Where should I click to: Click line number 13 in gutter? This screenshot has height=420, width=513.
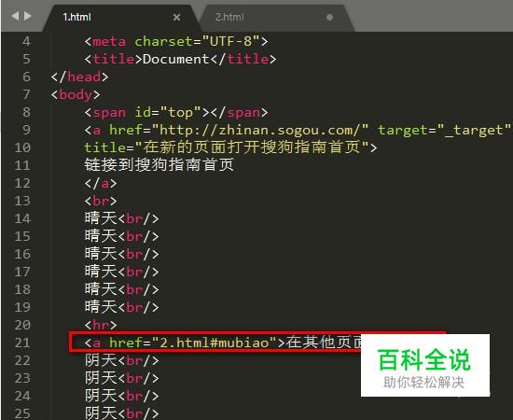coord(22,201)
